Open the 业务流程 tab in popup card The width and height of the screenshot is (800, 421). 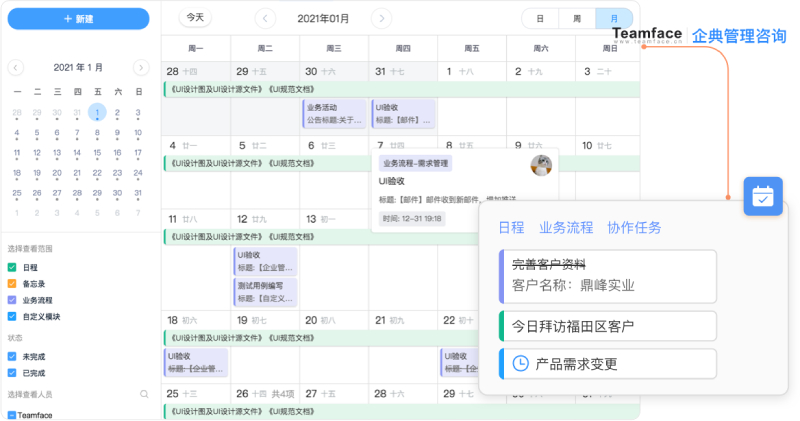566,228
